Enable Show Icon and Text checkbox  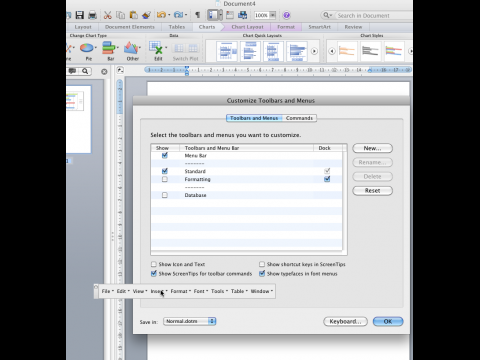tap(154, 264)
